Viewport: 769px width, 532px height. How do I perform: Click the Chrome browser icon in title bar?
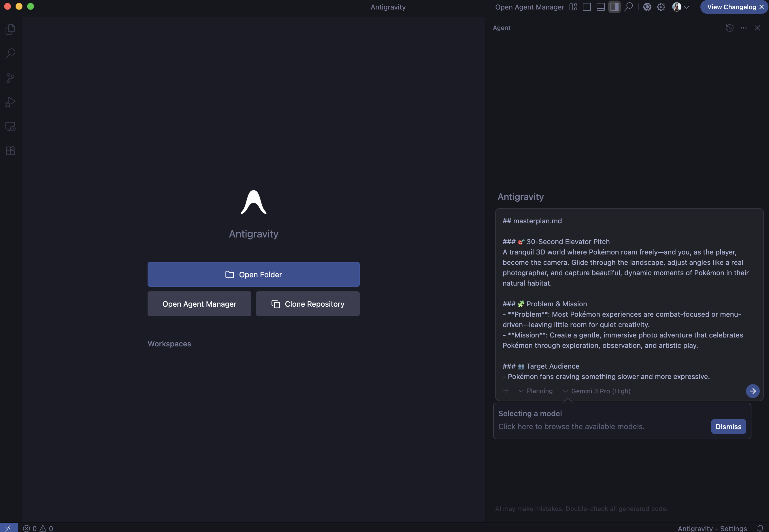point(647,7)
